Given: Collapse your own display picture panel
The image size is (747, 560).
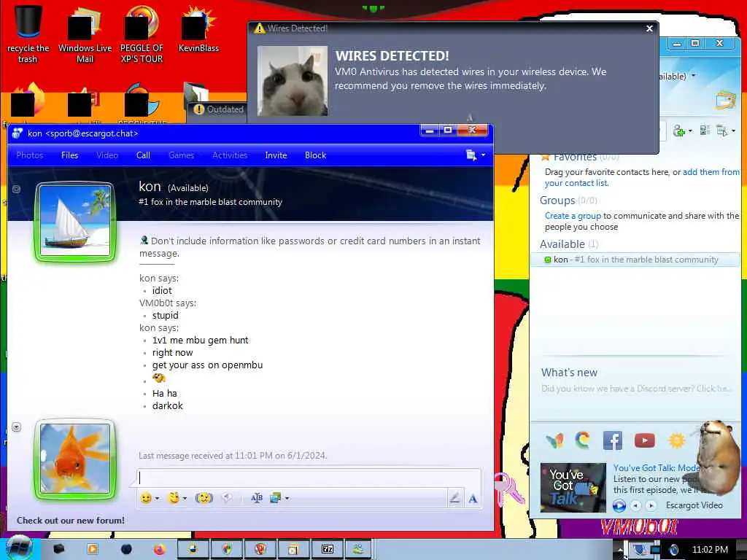Looking at the screenshot, I should click(x=16, y=427).
